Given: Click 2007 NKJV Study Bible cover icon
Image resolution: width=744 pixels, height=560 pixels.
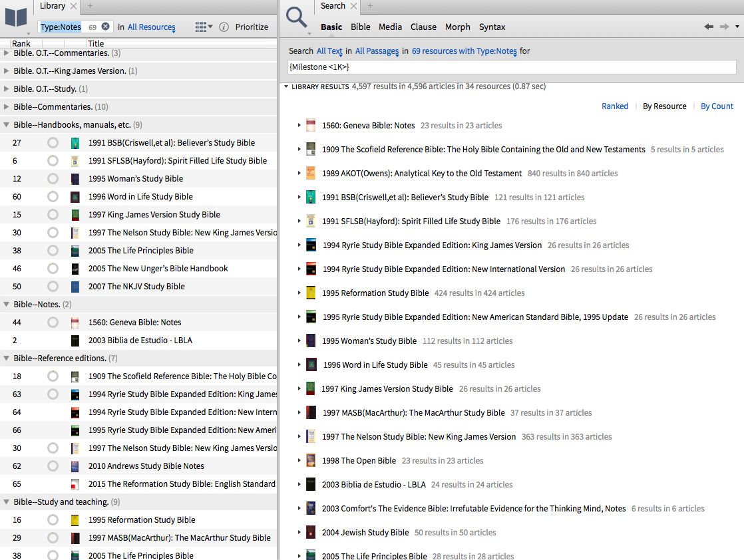Looking at the screenshot, I should pyautogui.click(x=75, y=287).
